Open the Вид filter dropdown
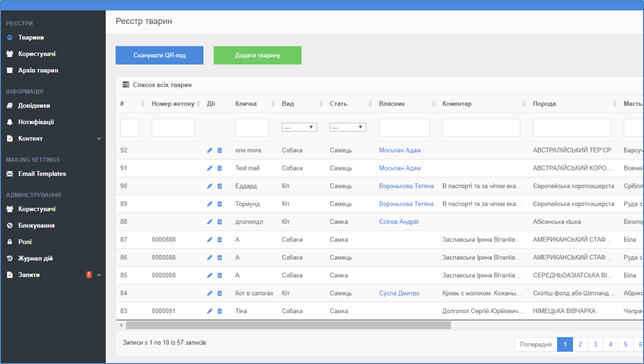644x364 pixels. pos(299,127)
